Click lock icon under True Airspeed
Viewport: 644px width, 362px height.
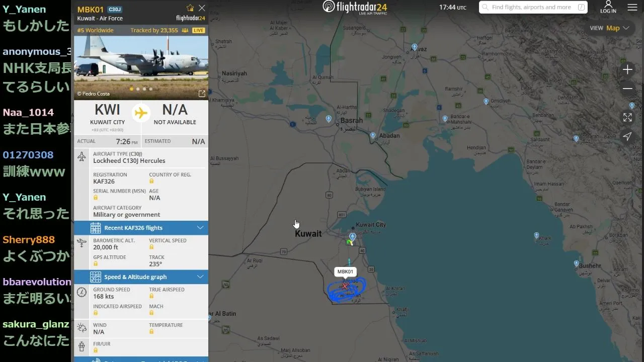tap(151, 296)
